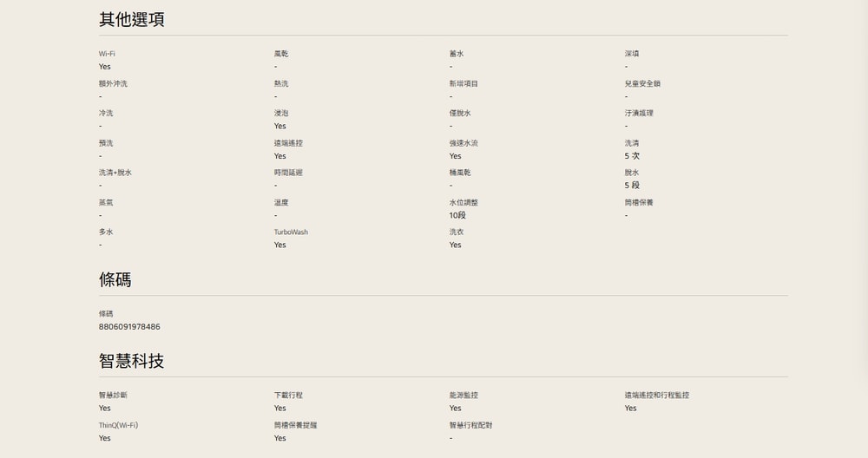The image size is (868, 458).
Task: Click the 10段 water level value
Action: 457,215
